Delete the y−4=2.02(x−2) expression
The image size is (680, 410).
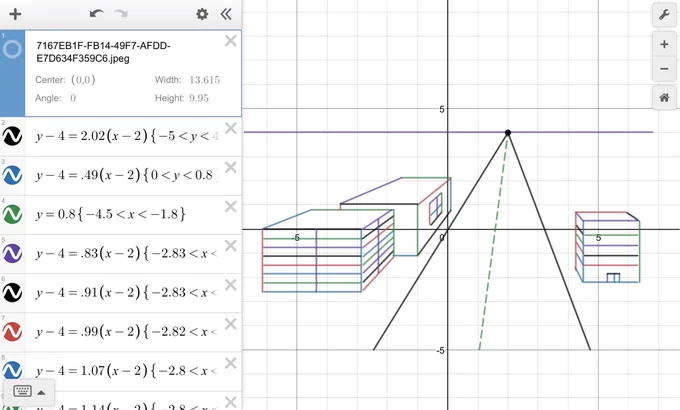coord(231,128)
